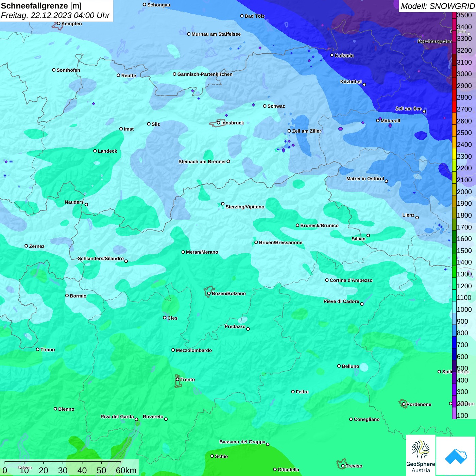Click the Landeck marker circle

click(x=95, y=151)
